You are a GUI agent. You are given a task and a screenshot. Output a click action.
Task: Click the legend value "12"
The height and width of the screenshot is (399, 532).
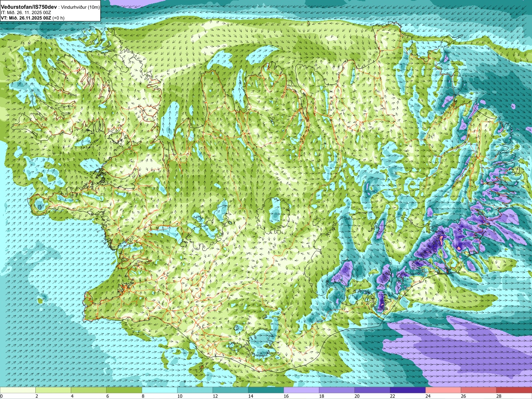[215, 396]
